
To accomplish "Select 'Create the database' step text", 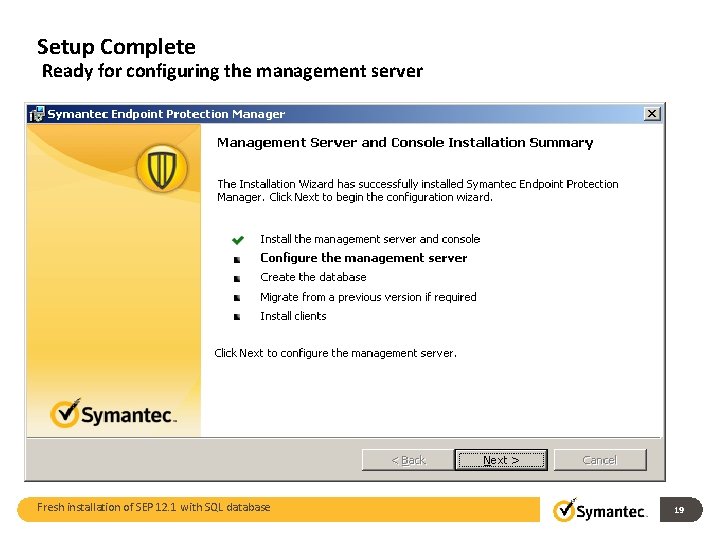I will 313,277.
